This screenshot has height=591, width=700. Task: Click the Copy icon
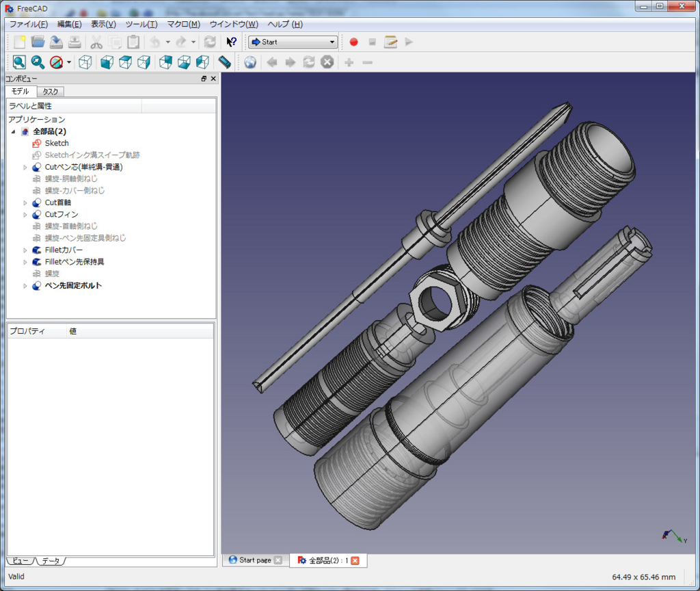click(115, 42)
